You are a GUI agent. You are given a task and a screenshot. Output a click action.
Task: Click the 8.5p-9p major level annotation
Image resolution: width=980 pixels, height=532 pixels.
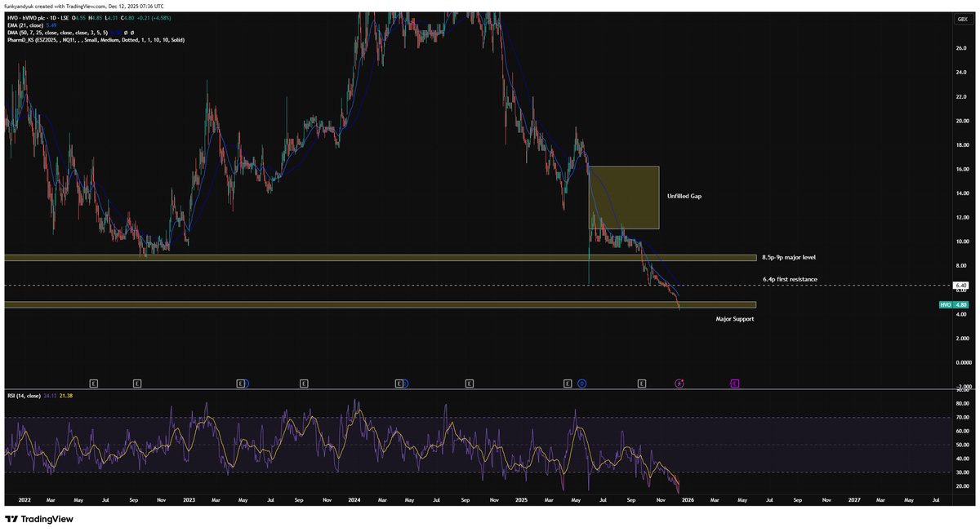click(789, 257)
